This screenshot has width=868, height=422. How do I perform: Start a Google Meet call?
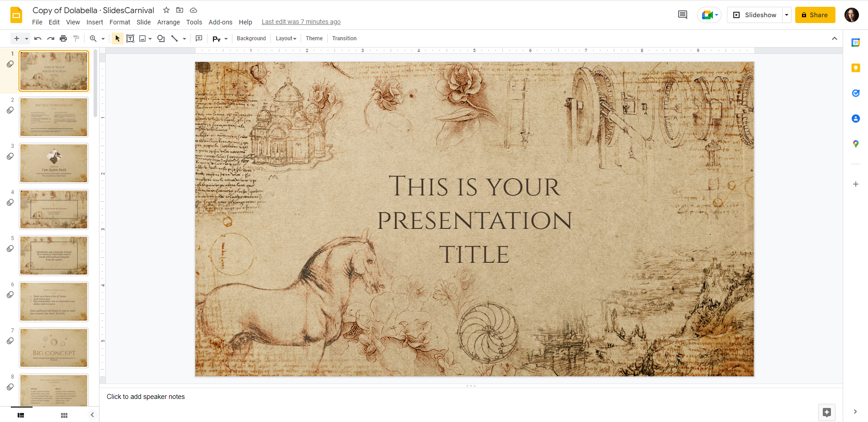(x=709, y=15)
